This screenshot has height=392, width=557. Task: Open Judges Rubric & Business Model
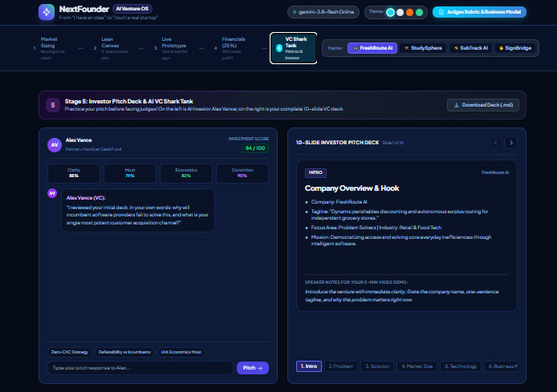coord(479,12)
